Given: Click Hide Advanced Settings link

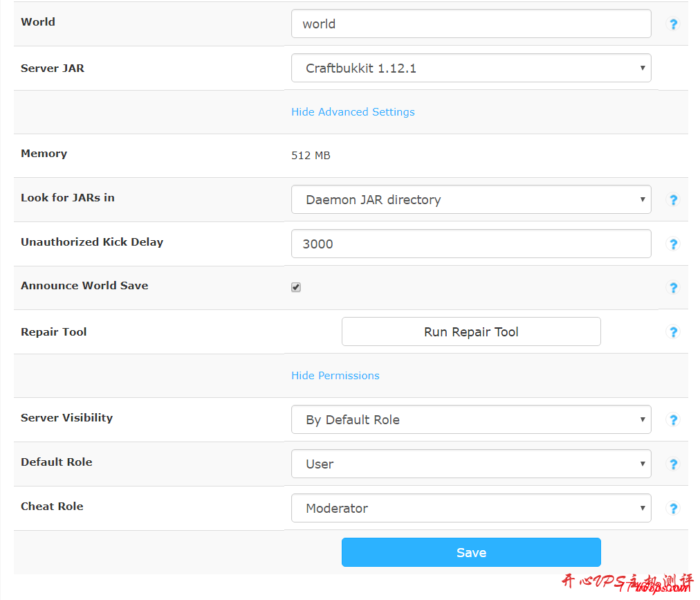Looking at the screenshot, I should [353, 112].
